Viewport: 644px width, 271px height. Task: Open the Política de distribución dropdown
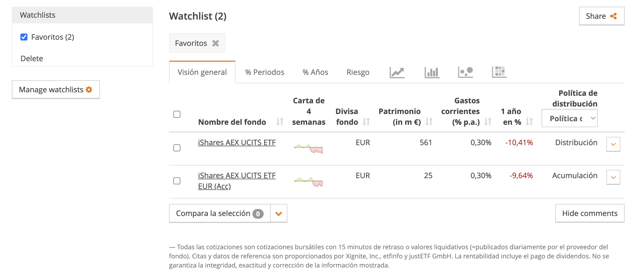click(570, 118)
